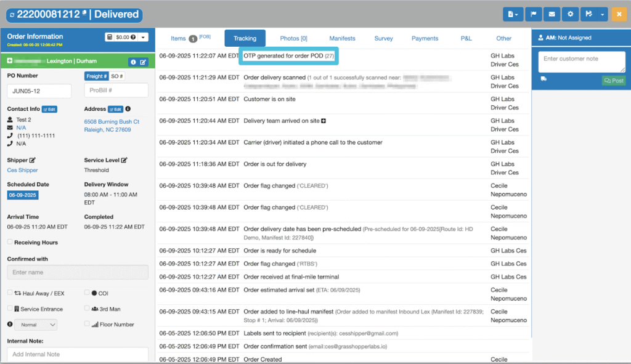Image resolution: width=631 pixels, height=364 pixels.
Task: Edit the Shipper using pencil icon
Action: click(33, 160)
